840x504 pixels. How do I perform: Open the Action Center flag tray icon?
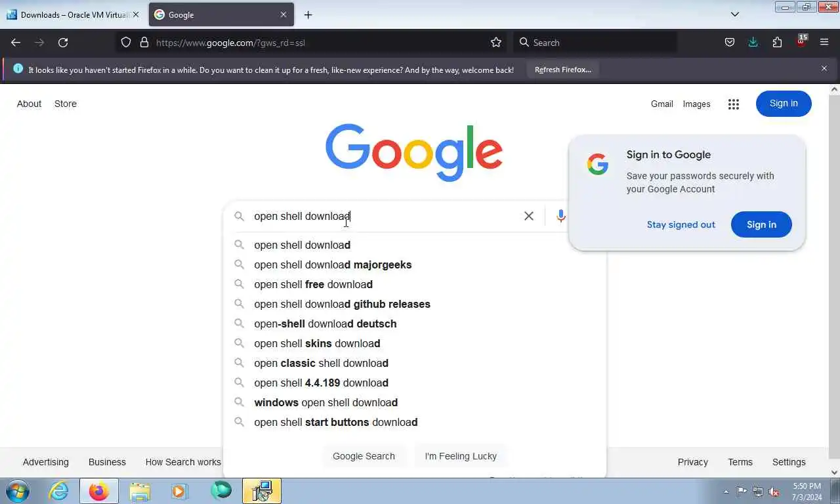pyautogui.click(x=742, y=492)
